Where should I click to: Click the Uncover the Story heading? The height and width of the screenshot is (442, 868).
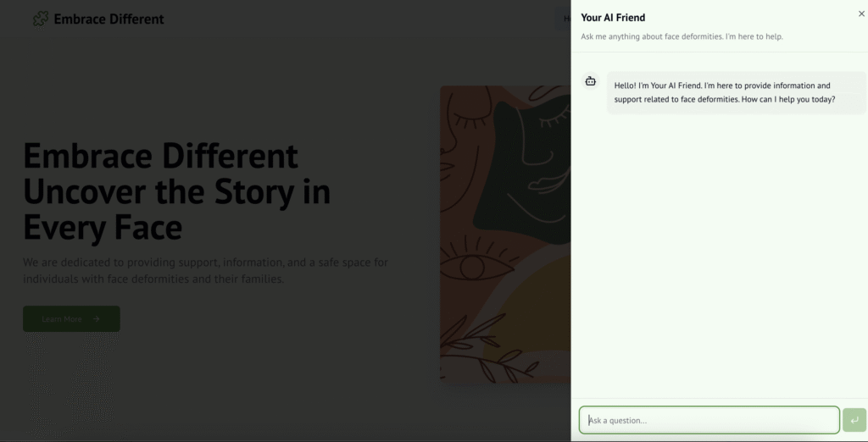click(176, 192)
